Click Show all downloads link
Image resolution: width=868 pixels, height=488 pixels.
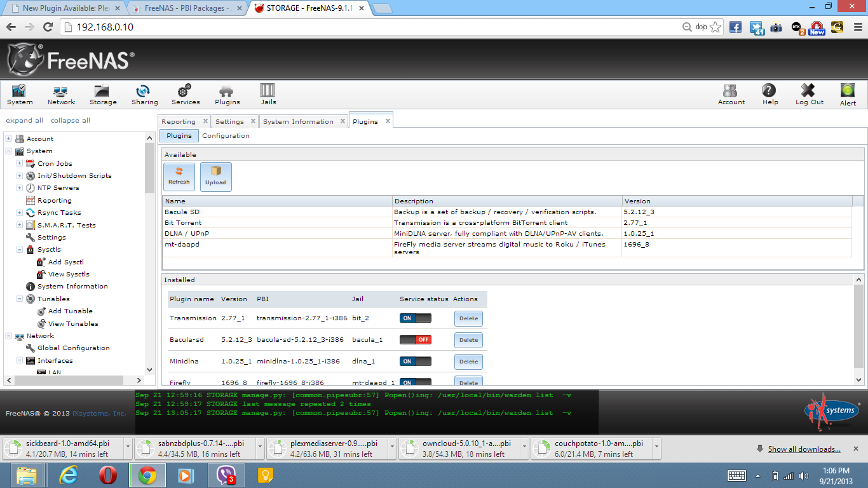click(804, 449)
